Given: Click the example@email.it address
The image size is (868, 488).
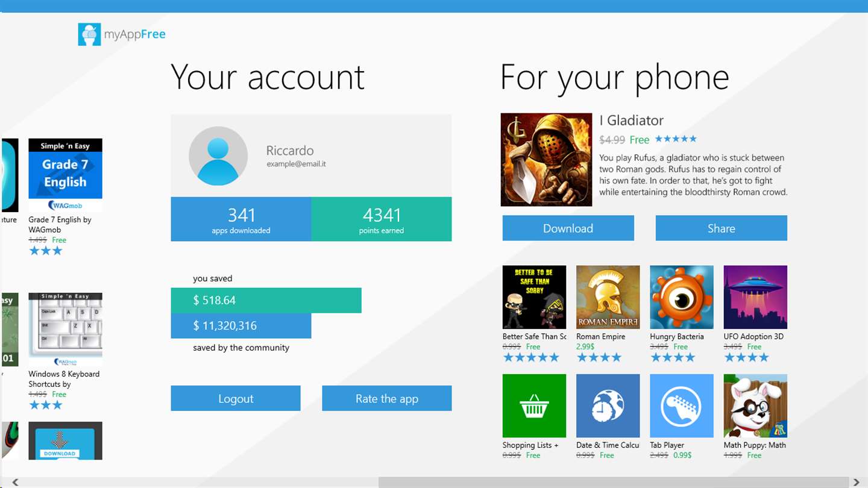Looking at the screenshot, I should tap(297, 164).
